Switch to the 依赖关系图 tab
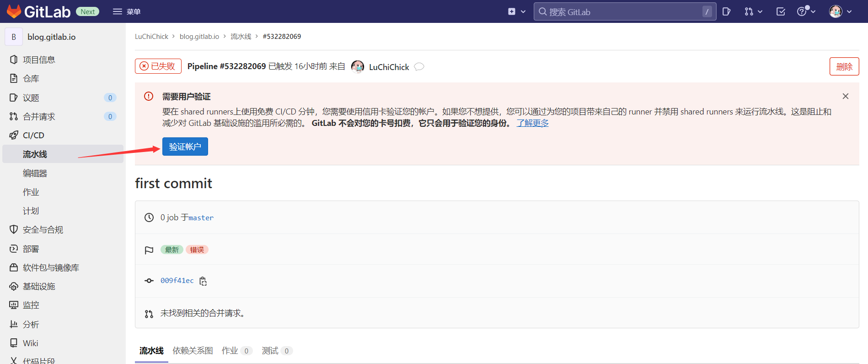 193,351
